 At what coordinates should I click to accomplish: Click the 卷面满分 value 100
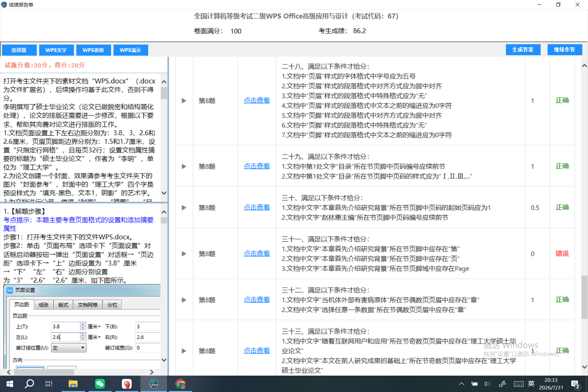[x=236, y=31]
